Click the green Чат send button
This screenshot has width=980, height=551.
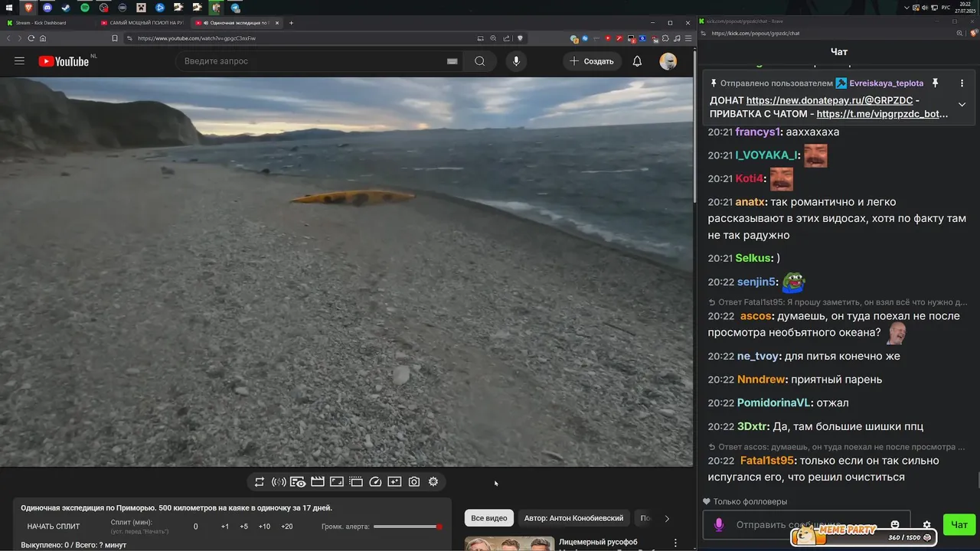(x=959, y=525)
